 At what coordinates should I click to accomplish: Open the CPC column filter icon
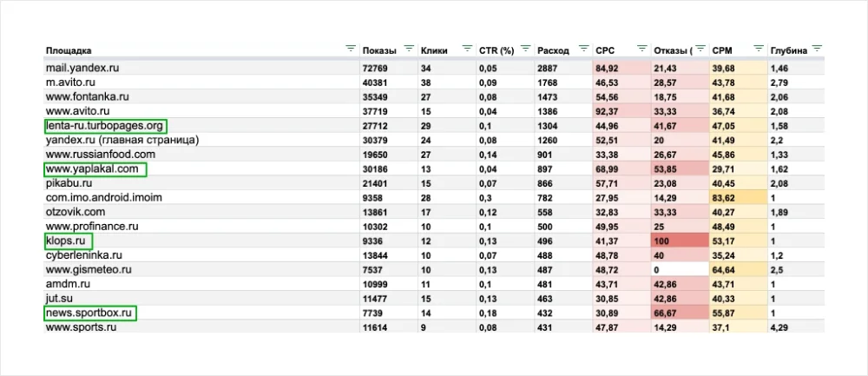pyautogui.click(x=642, y=49)
